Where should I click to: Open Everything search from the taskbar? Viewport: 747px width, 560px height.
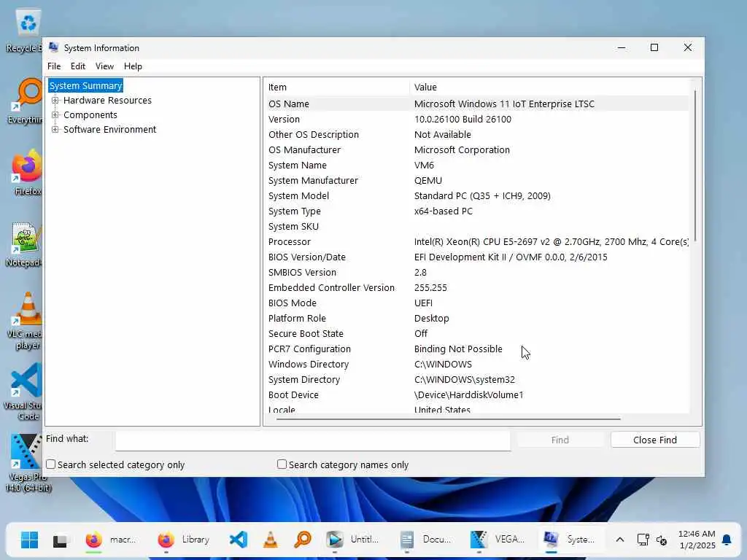point(303,540)
